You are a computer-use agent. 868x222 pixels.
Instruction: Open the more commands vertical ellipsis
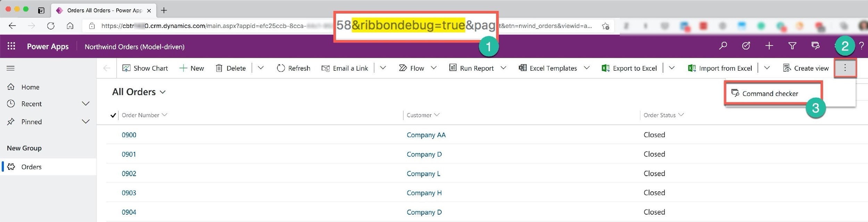pos(845,68)
